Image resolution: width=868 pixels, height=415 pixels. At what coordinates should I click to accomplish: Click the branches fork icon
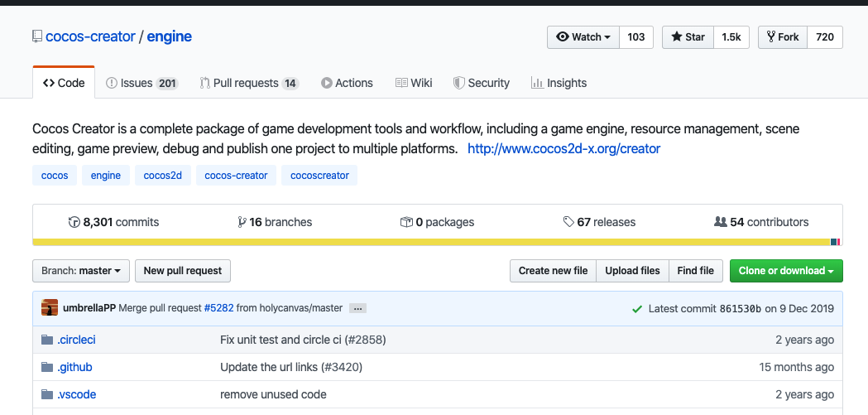[242, 222]
